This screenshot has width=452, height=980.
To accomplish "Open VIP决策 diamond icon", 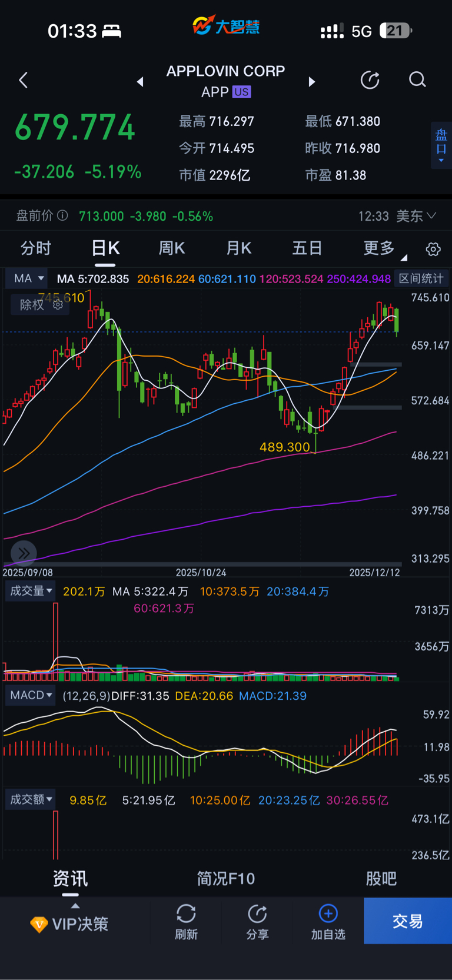I will pyautogui.click(x=39, y=924).
